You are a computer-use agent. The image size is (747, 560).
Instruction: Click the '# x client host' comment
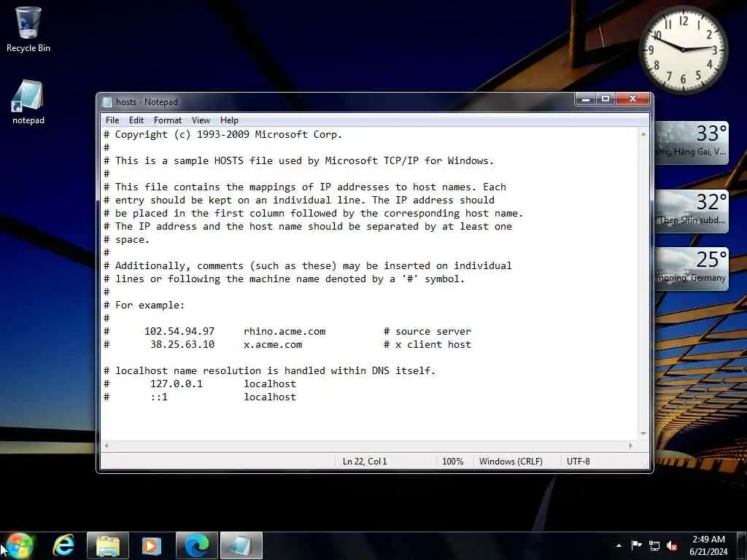(x=427, y=345)
